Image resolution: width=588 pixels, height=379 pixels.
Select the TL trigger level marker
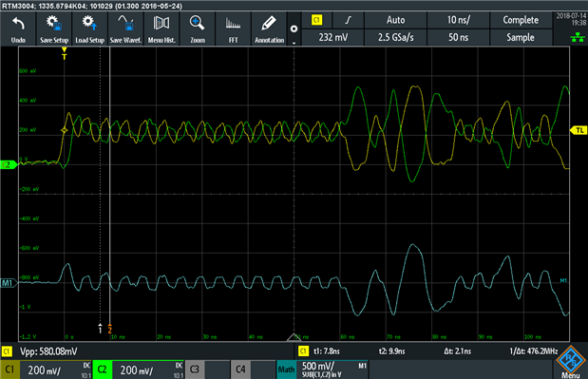(578, 130)
